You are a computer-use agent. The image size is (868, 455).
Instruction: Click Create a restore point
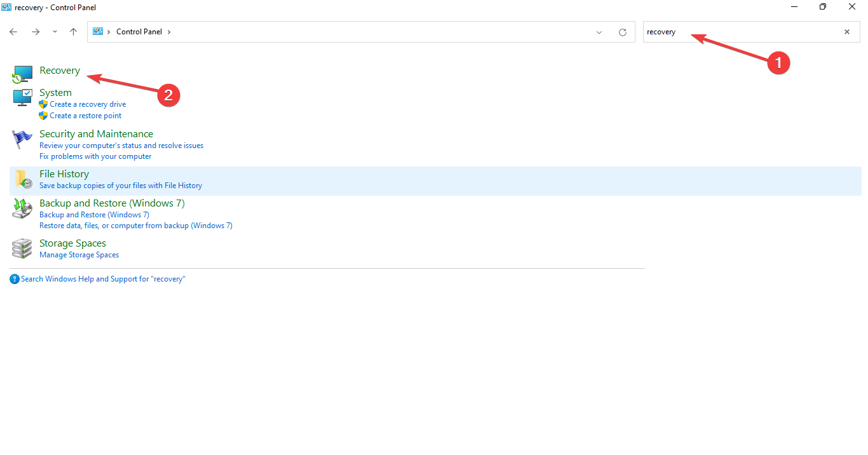86,116
